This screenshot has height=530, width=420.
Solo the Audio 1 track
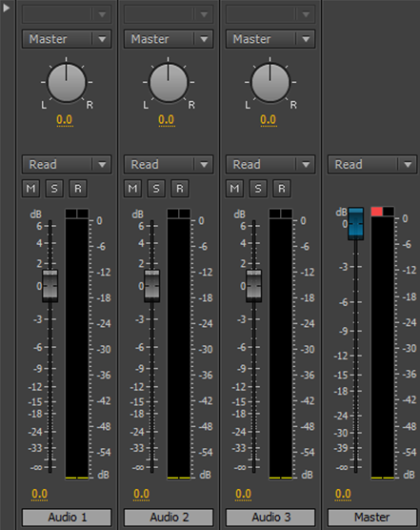click(x=54, y=189)
